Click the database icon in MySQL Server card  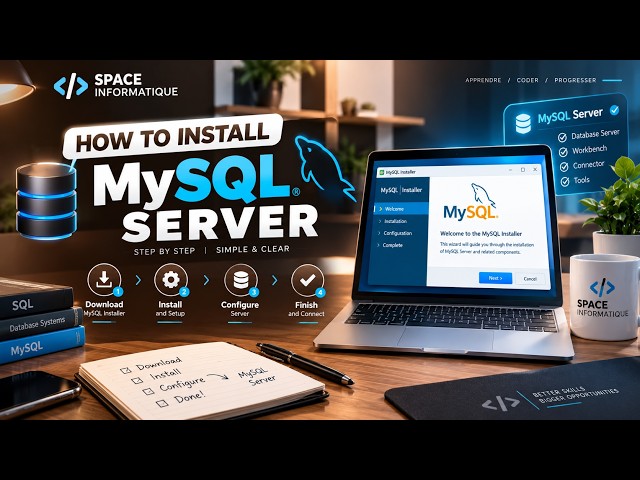click(x=523, y=123)
